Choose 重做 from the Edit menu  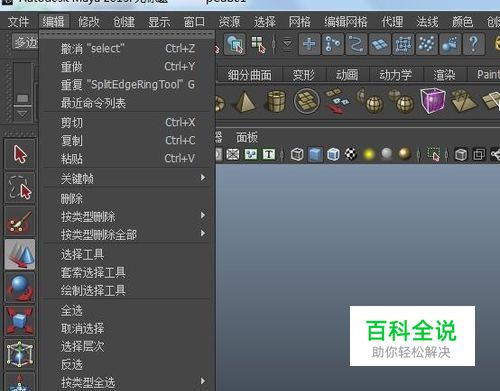point(128,67)
